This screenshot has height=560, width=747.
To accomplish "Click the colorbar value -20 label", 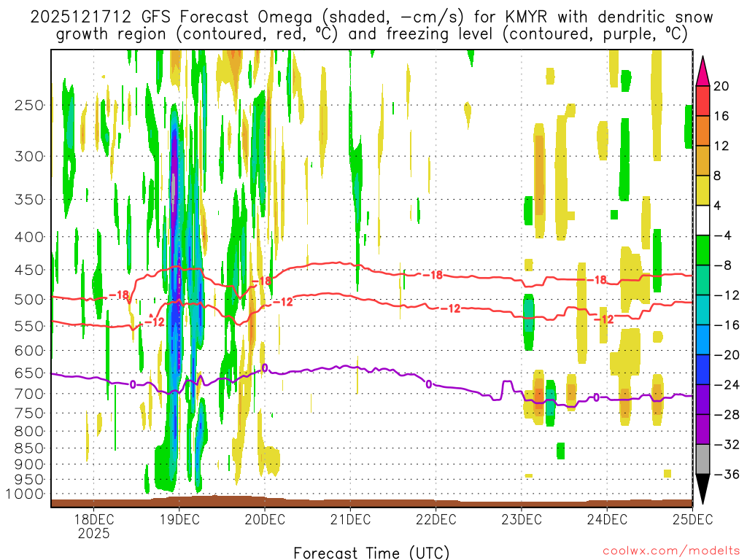I will tap(727, 355).
